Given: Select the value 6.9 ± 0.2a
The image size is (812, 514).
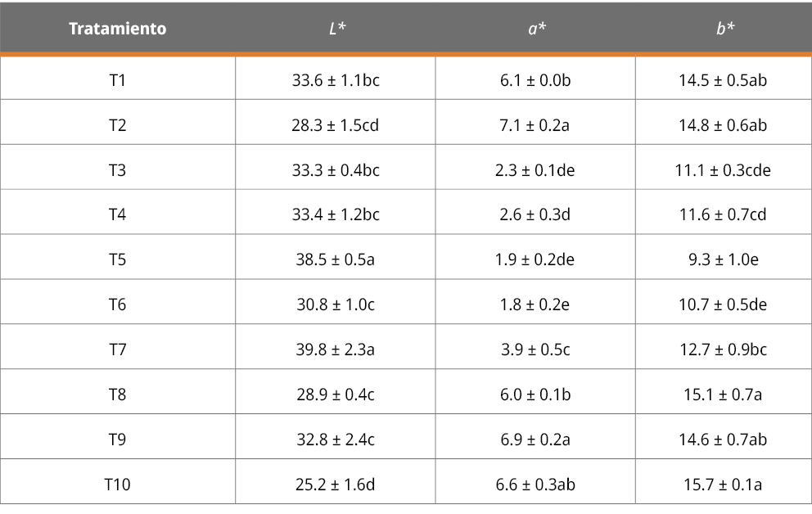Looking at the screenshot, I should (x=535, y=440).
